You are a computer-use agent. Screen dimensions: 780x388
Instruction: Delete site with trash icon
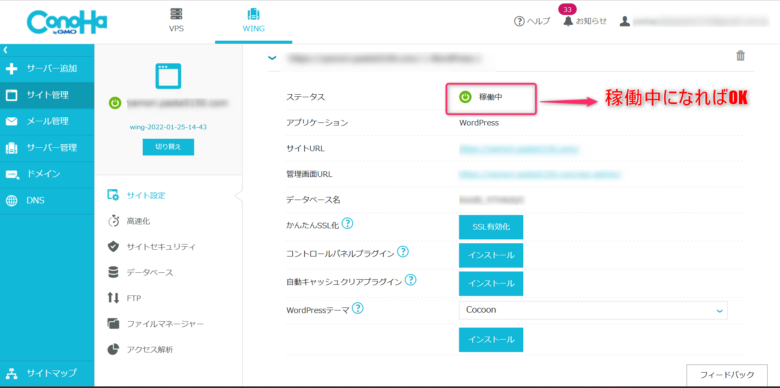click(741, 56)
